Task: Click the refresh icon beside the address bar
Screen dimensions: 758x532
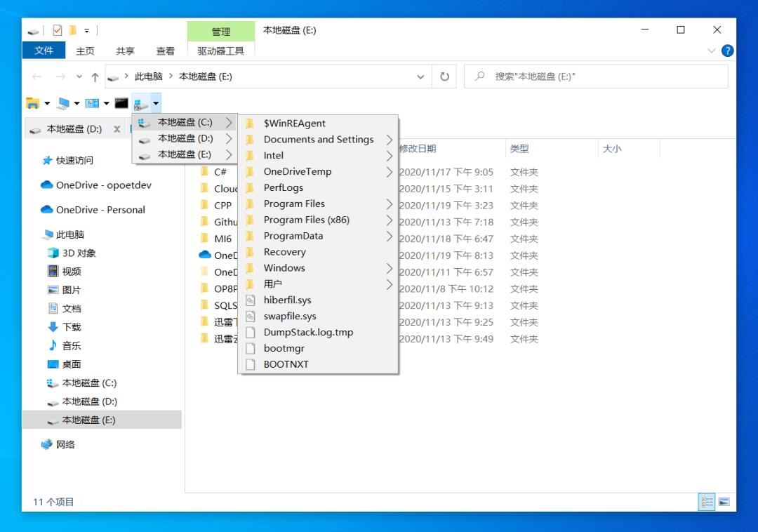Action: click(445, 77)
